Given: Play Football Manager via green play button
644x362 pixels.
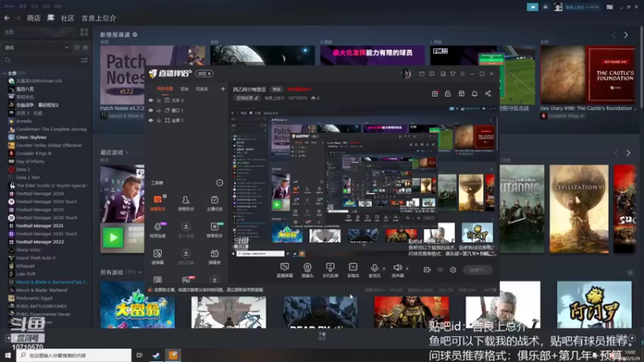Looking at the screenshot, I should coord(113,237).
